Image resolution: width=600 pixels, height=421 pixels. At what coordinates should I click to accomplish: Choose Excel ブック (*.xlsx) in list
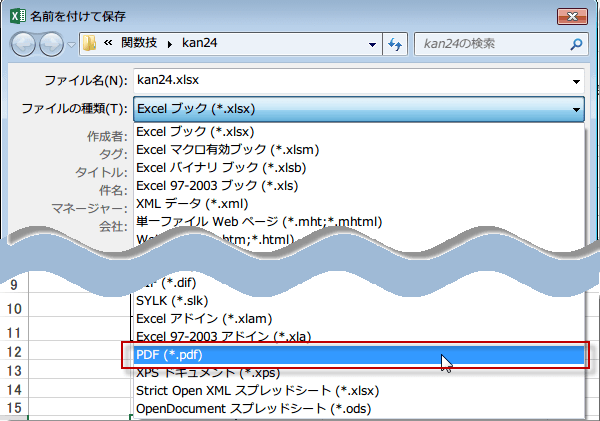359,132
